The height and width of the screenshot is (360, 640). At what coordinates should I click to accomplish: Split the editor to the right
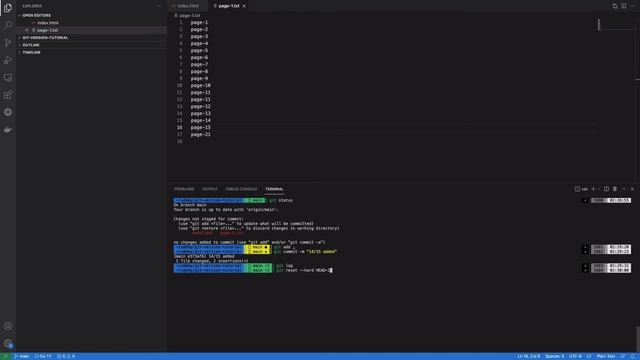click(624, 6)
